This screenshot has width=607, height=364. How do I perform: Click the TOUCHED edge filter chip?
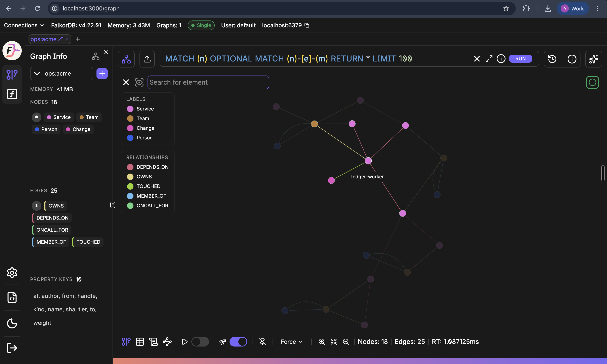[88, 242]
